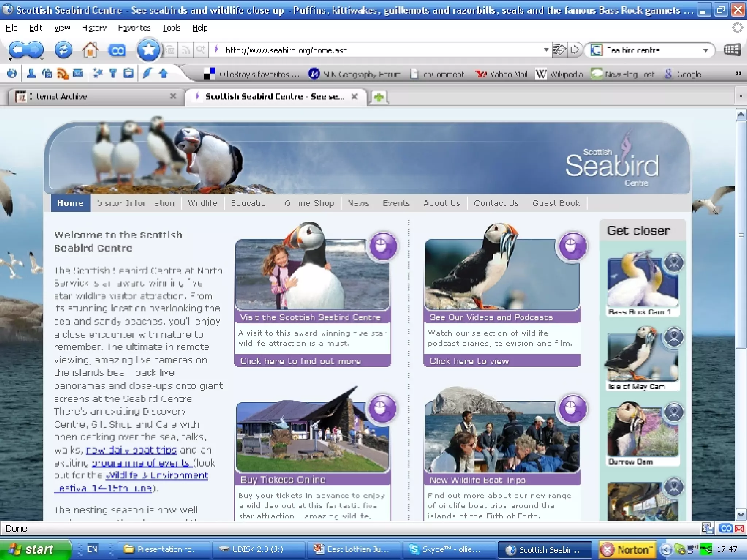Click mouse icon on Videos and Podcasts card
Image resolution: width=747 pixels, height=560 pixels.
point(572,246)
